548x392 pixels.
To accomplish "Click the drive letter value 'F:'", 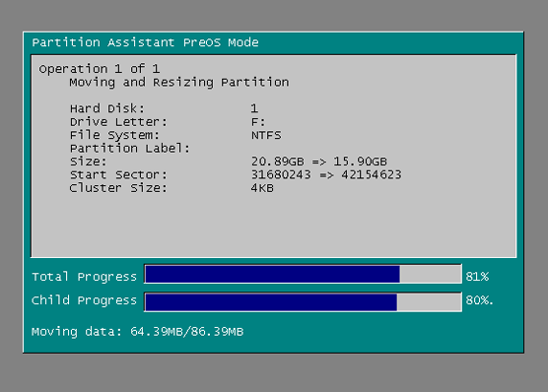I will 258,122.
